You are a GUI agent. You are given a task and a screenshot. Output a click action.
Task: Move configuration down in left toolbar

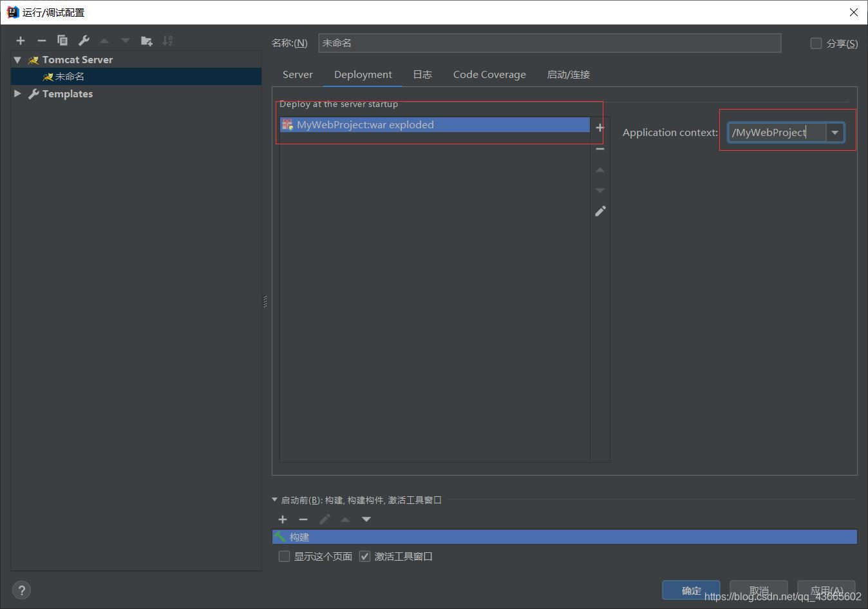126,41
